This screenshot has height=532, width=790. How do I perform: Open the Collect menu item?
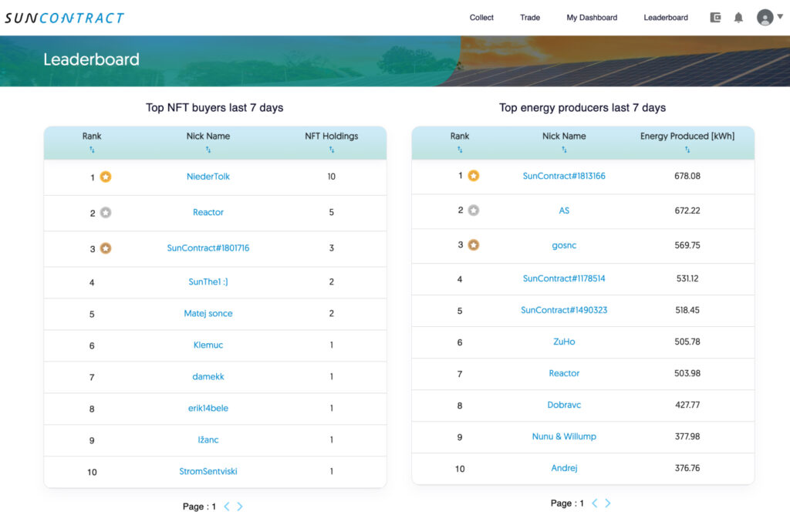click(481, 18)
